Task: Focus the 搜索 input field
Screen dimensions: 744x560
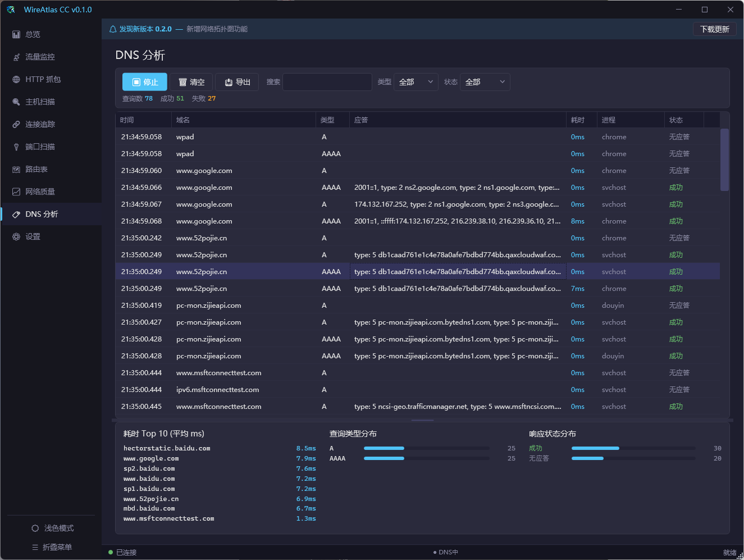Action: (327, 82)
